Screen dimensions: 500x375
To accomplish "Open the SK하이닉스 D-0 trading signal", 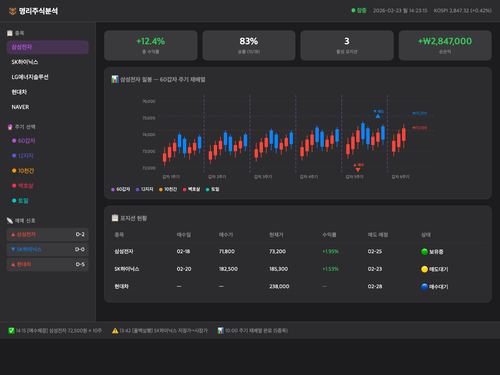I will (48, 249).
